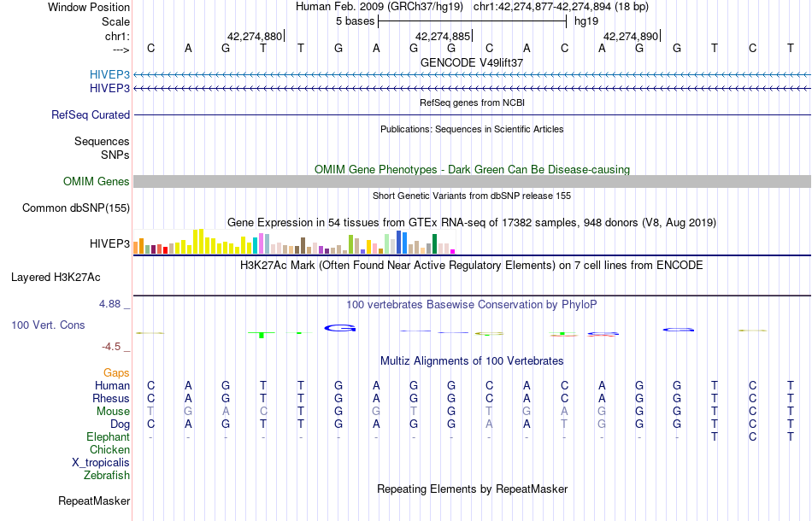Click the GTEx Gene Expression track title

click(472, 222)
